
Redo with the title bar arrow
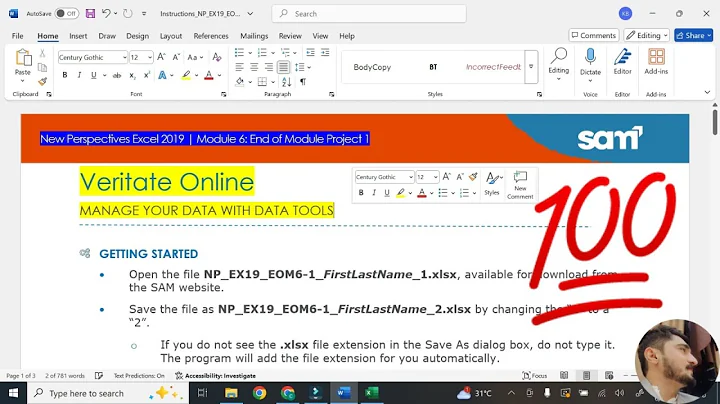pos(128,13)
